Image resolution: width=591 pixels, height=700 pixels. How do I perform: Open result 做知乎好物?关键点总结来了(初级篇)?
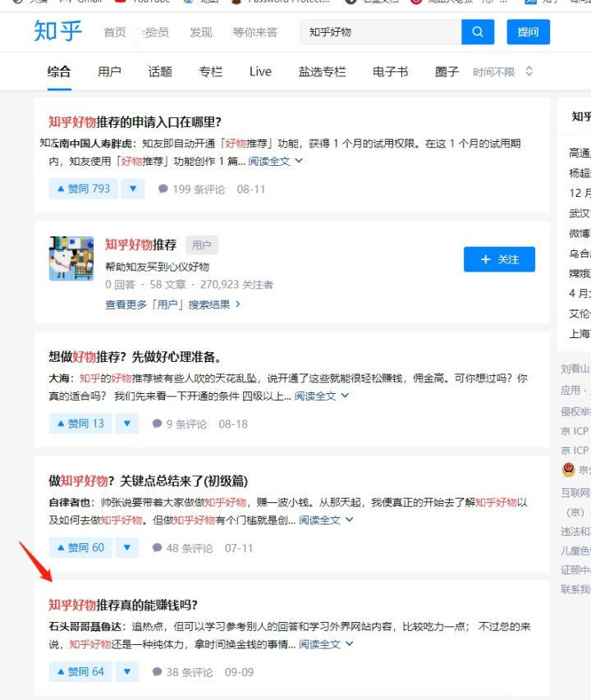149,481
